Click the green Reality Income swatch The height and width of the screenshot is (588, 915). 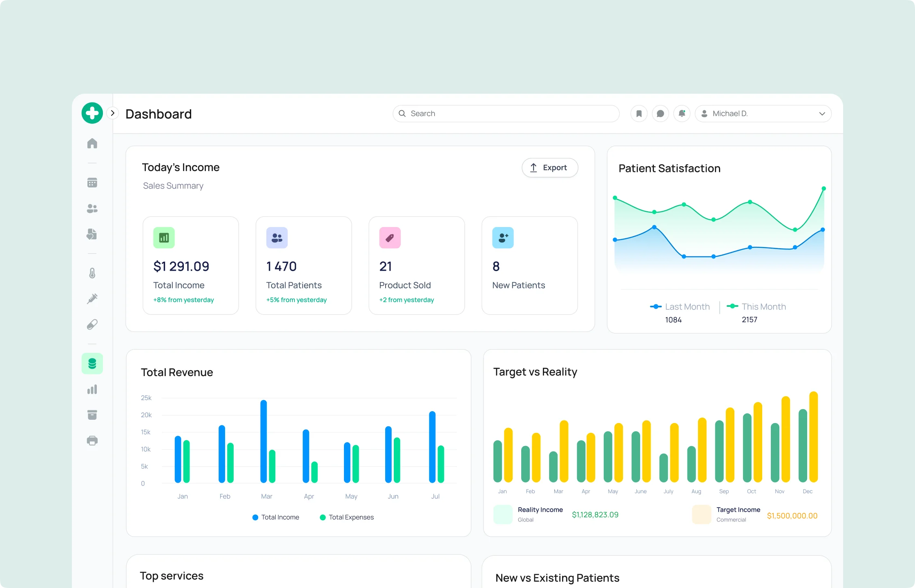click(x=503, y=514)
